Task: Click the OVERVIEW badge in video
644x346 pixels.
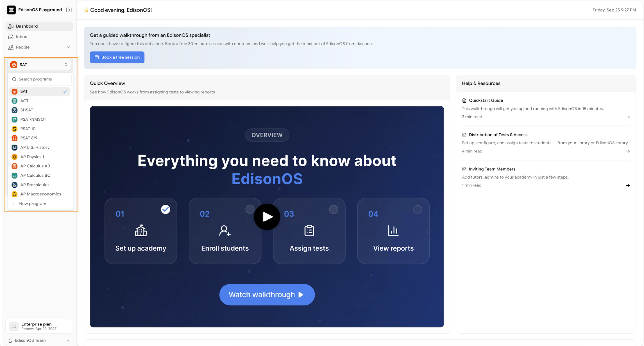Action: 267,135
